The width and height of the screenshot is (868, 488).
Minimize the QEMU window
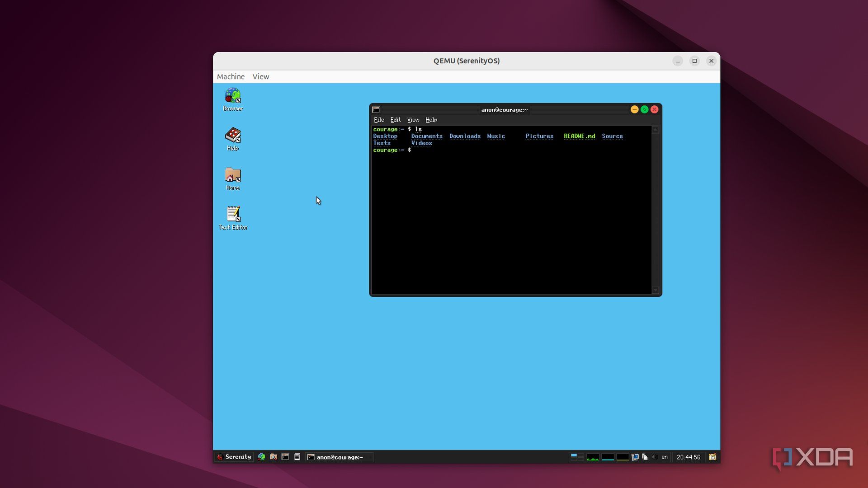[677, 61]
